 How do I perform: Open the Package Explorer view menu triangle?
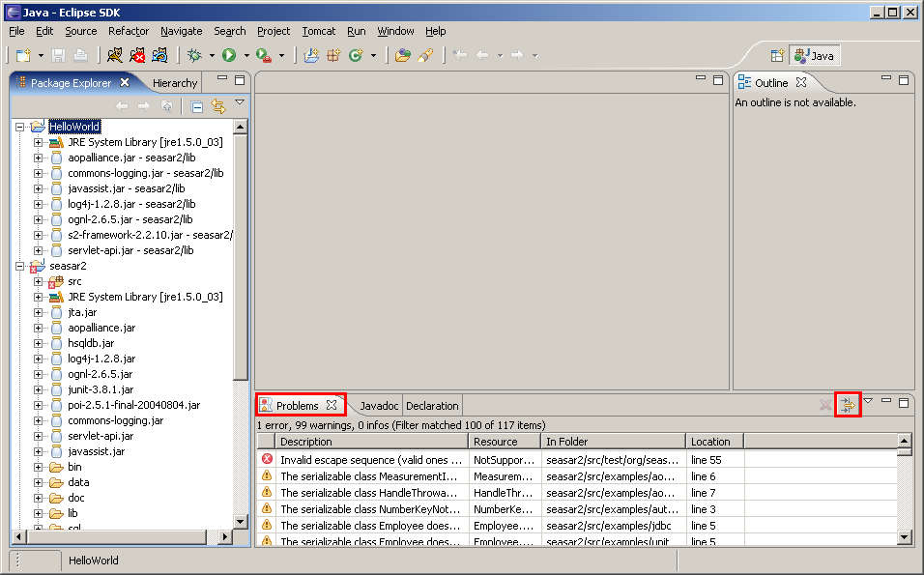click(x=239, y=103)
